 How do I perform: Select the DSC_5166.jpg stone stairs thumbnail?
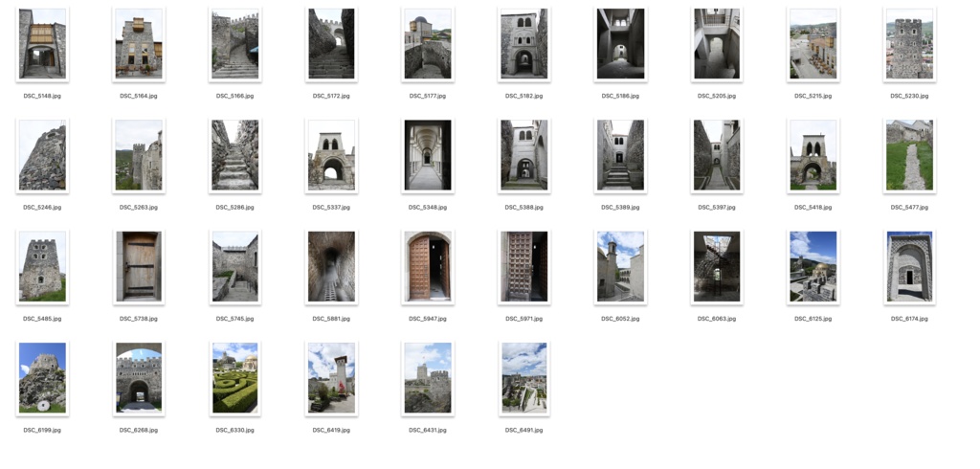point(235,44)
